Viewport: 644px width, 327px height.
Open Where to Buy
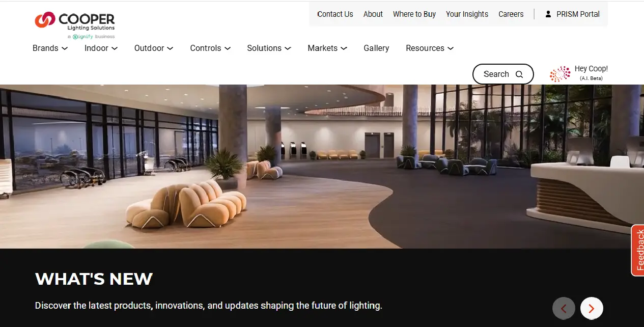pos(414,14)
